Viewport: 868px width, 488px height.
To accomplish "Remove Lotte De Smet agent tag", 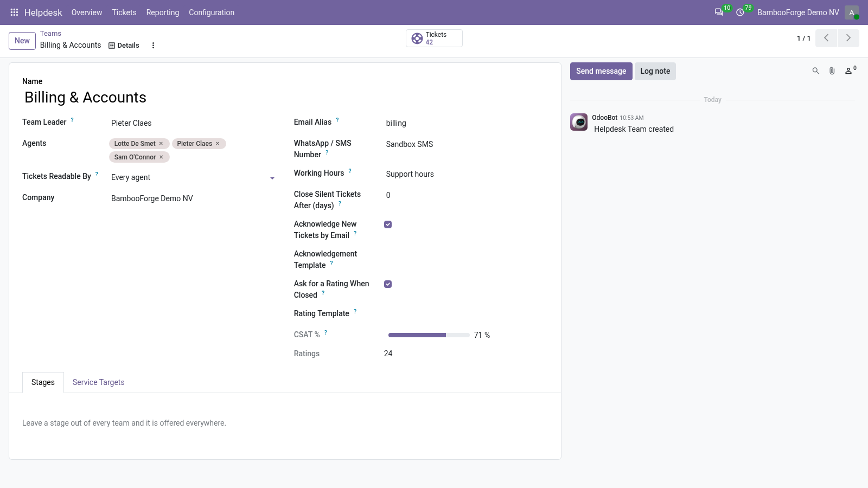I will tap(161, 144).
